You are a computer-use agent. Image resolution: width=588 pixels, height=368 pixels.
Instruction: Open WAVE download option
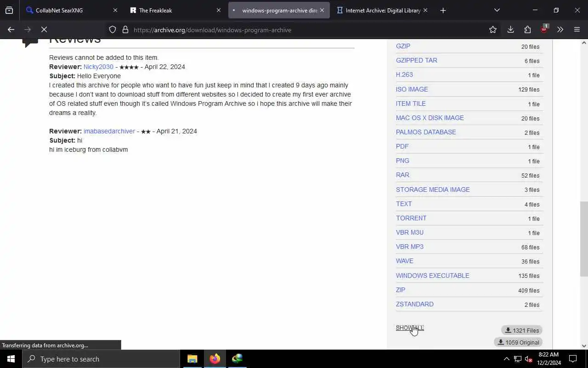pyautogui.click(x=405, y=261)
